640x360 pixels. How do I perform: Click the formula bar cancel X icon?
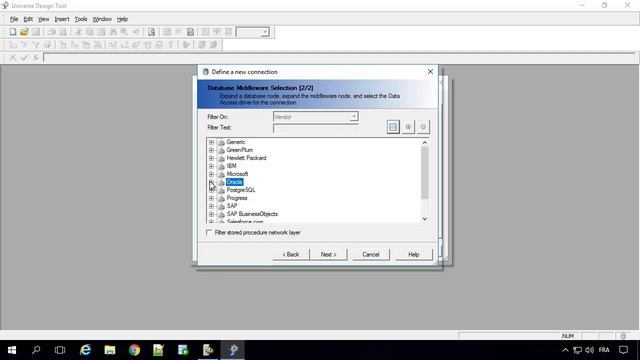click(13, 58)
